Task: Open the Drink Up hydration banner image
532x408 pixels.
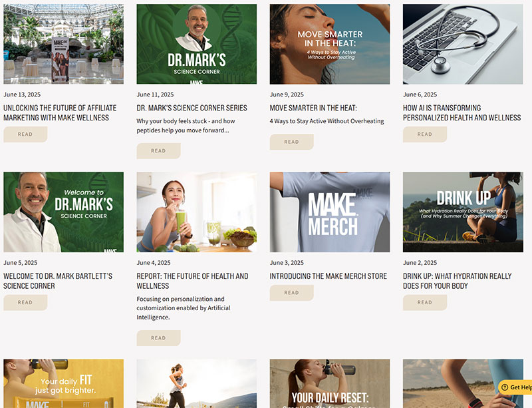Action: point(463,212)
